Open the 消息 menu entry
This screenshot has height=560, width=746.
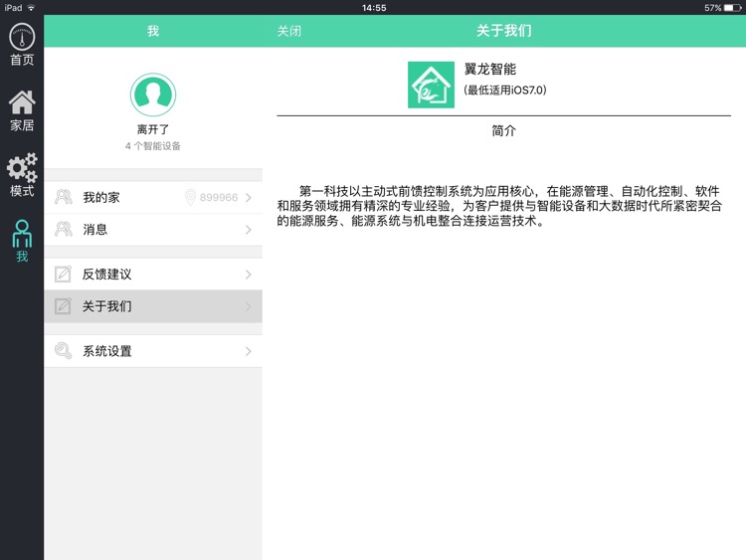click(153, 230)
